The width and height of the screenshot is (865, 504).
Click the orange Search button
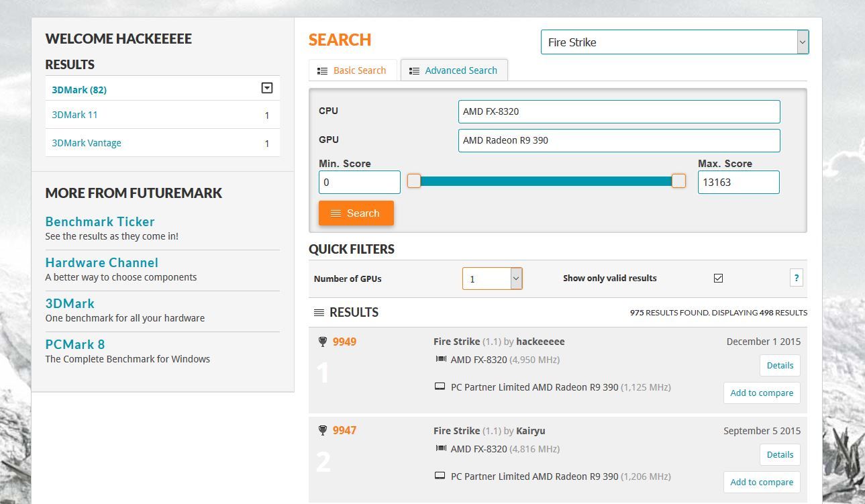coord(356,213)
